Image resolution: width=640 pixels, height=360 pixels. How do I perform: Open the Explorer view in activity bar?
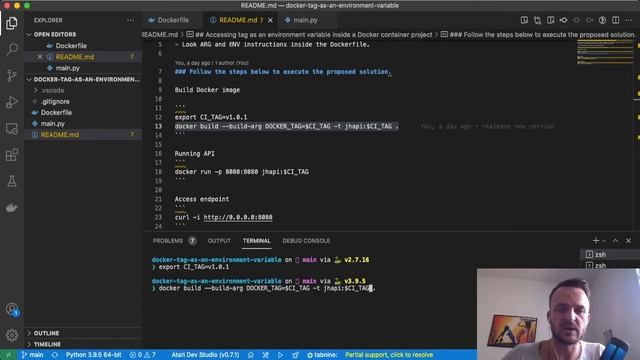point(12,23)
